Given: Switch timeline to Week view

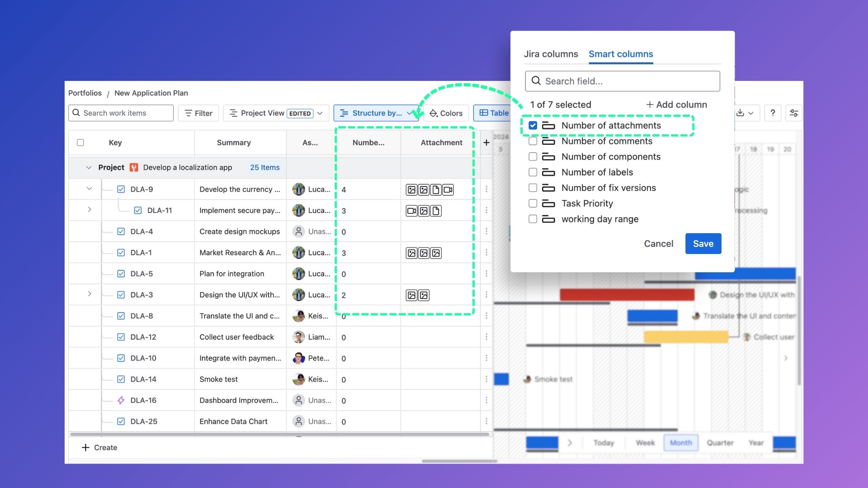Looking at the screenshot, I should [645, 443].
